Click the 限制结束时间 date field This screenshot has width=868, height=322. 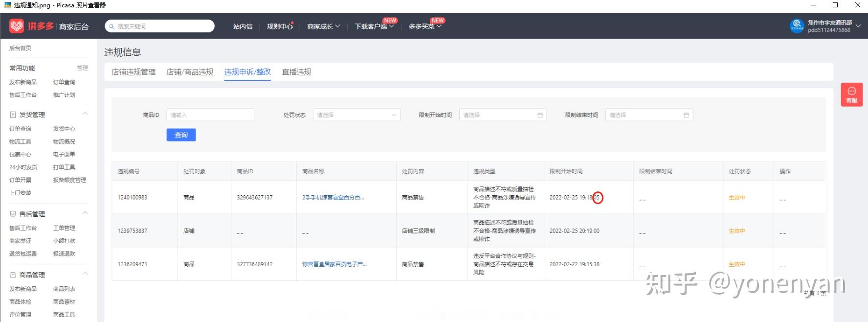pos(649,115)
